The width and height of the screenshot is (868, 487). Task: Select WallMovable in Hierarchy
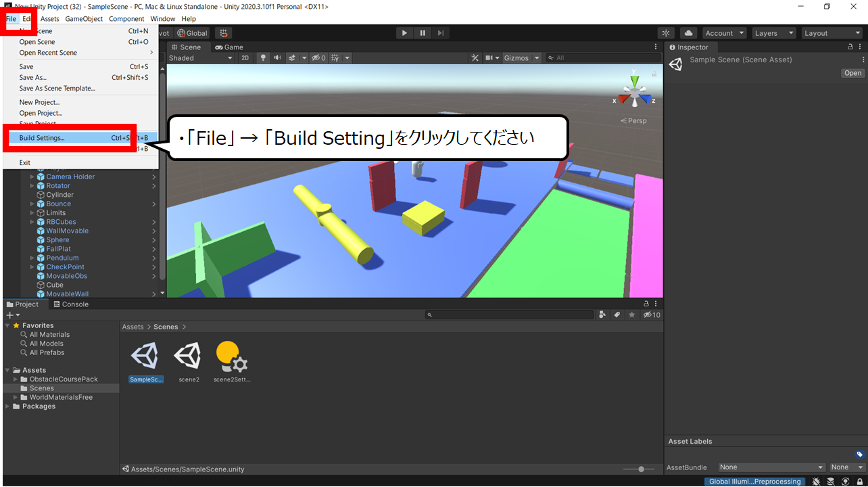pyautogui.click(x=68, y=231)
